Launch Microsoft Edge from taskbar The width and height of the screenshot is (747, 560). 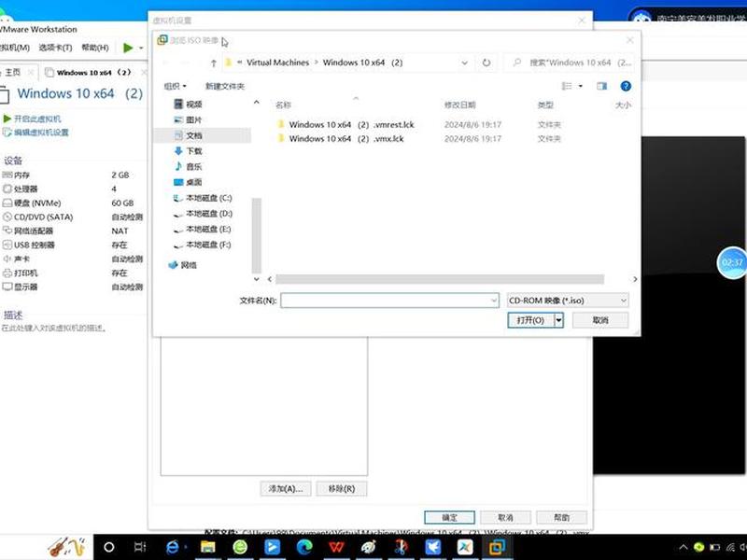(304, 547)
